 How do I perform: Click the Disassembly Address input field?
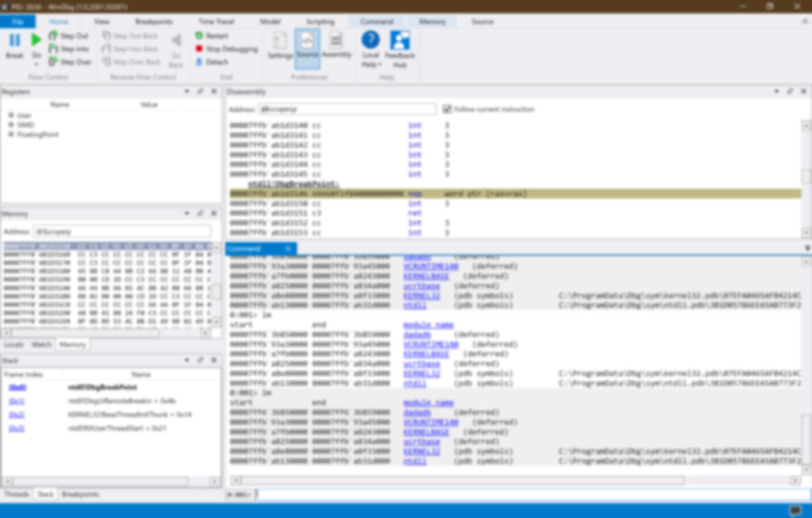click(x=347, y=109)
